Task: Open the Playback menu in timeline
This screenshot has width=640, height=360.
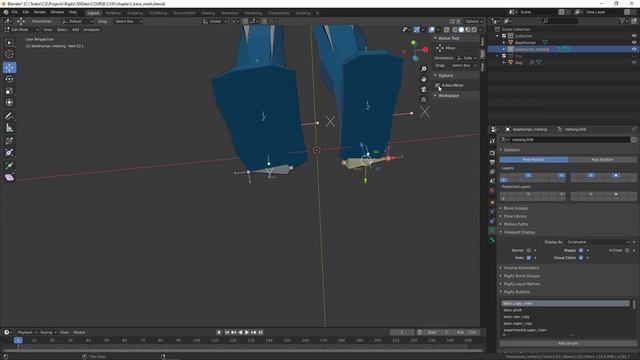Action: coord(27,332)
